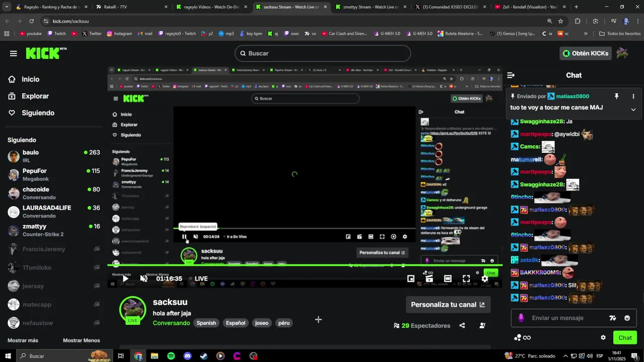Click the KICK beta logo

point(46,53)
